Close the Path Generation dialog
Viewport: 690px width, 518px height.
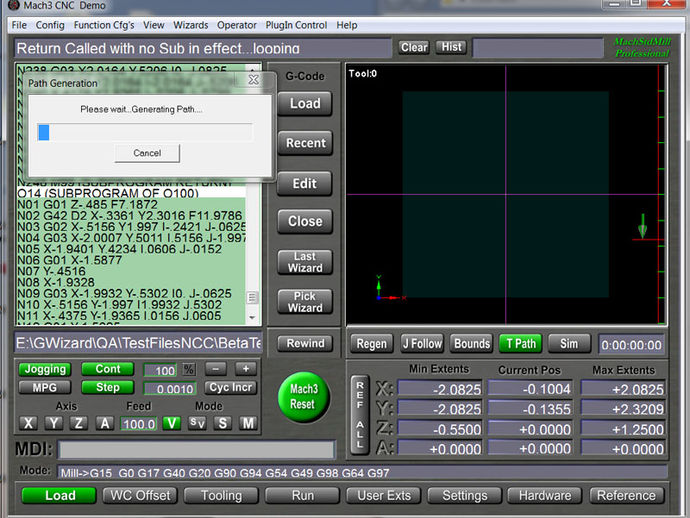253,80
